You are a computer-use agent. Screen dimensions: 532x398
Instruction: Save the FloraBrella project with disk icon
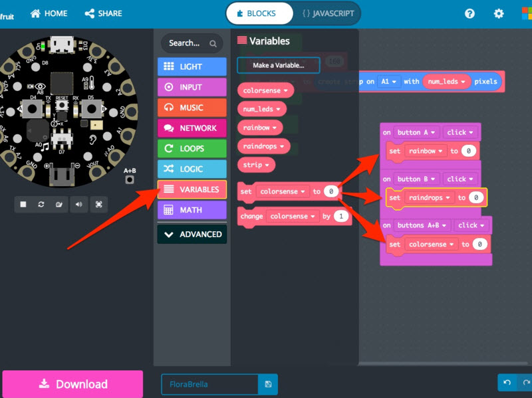point(269,384)
